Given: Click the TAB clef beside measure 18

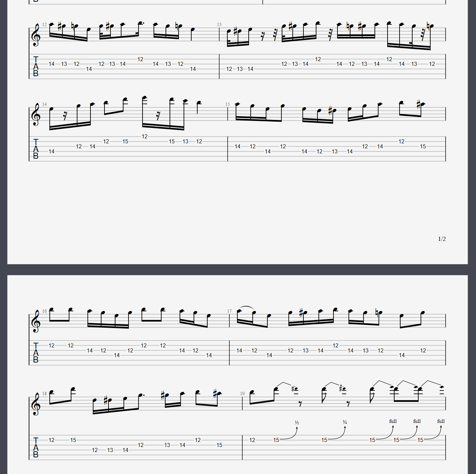Looking at the screenshot, I should (x=36, y=448).
